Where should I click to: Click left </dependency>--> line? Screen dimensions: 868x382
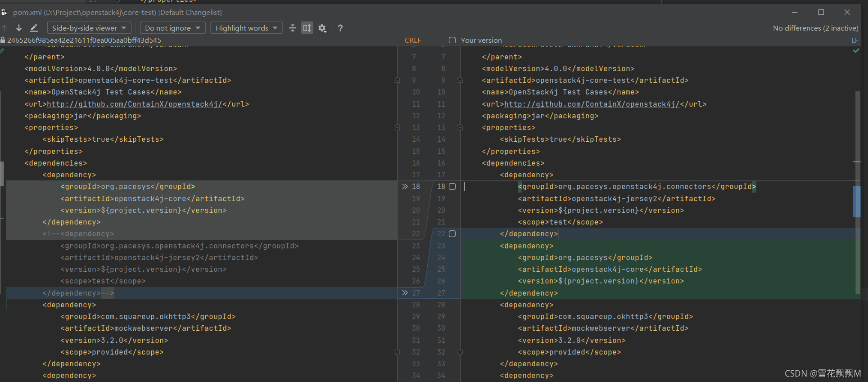tap(78, 293)
